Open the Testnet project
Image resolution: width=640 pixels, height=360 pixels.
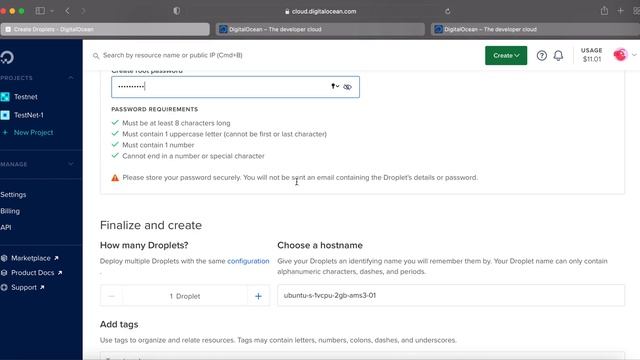point(25,97)
